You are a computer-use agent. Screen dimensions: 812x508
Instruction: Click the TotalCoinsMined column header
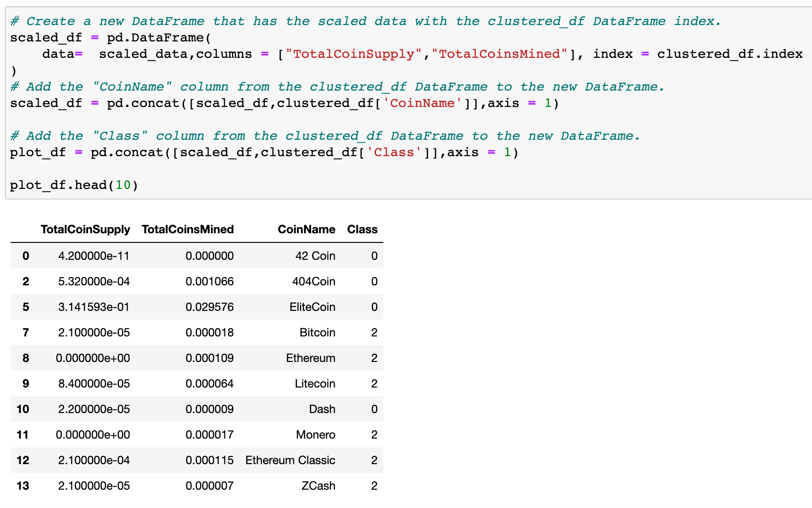coord(187,229)
